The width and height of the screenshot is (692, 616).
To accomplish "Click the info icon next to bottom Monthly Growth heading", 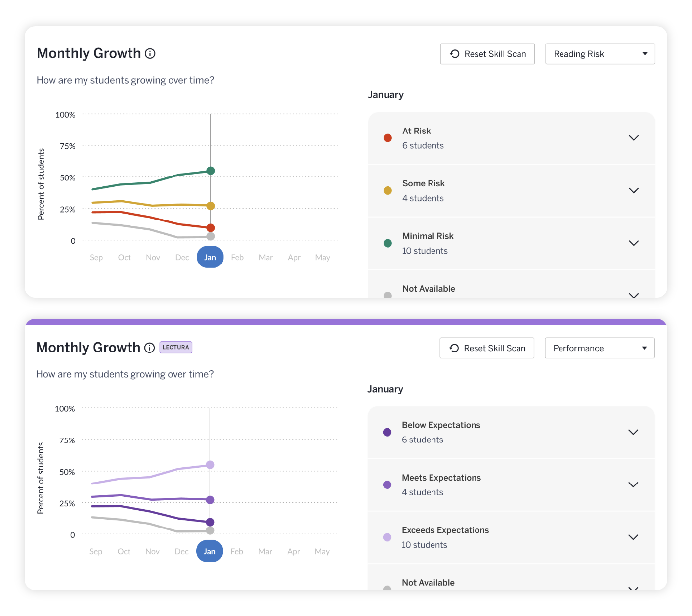I will [x=150, y=348].
